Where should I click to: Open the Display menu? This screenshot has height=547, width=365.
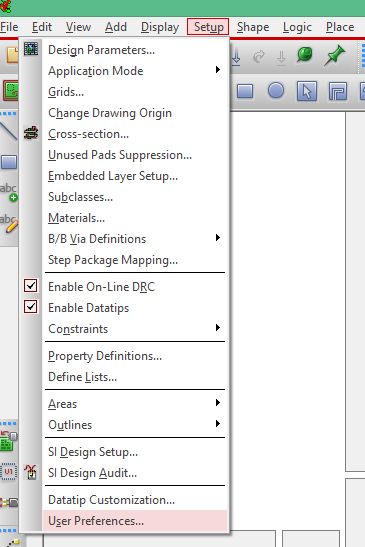160,27
